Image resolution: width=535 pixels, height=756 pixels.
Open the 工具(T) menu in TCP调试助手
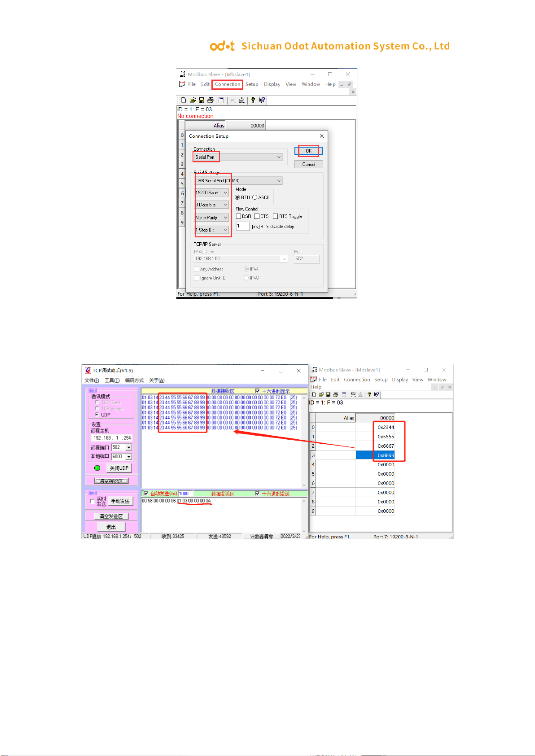point(112,380)
